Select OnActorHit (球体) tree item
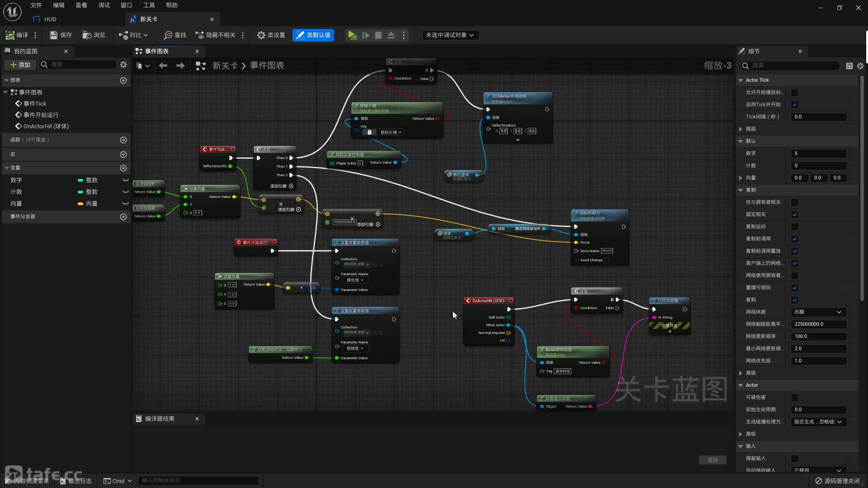Viewport: 868px width, 488px height. click(46, 127)
